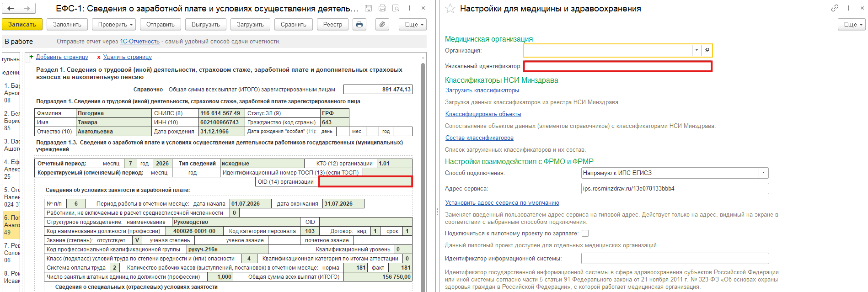This screenshot has width=868, height=292.
Task: Open three-dot menu of settings window
Action: [848, 8]
